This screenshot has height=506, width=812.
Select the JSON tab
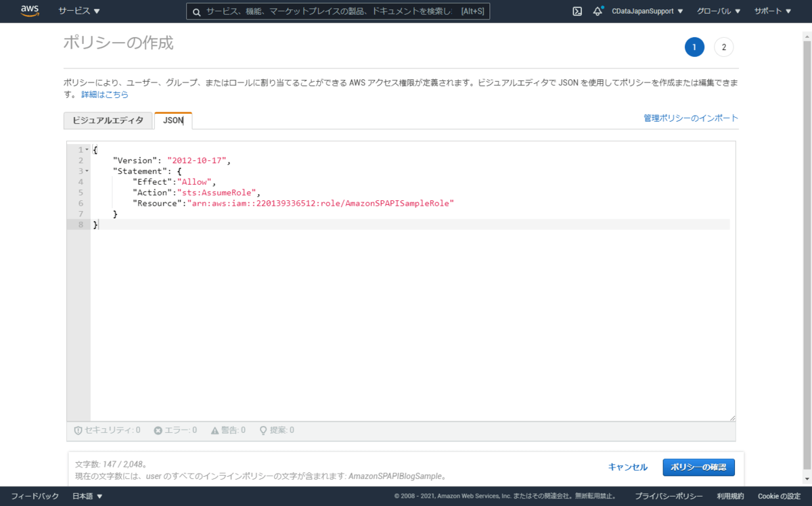coord(173,120)
